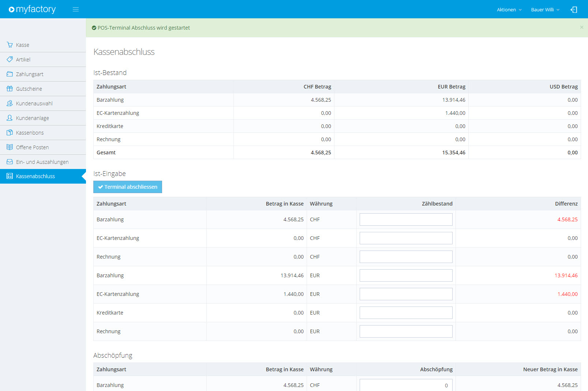Click the Gesamt row label
The height and width of the screenshot is (391, 588).
tap(106, 153)
